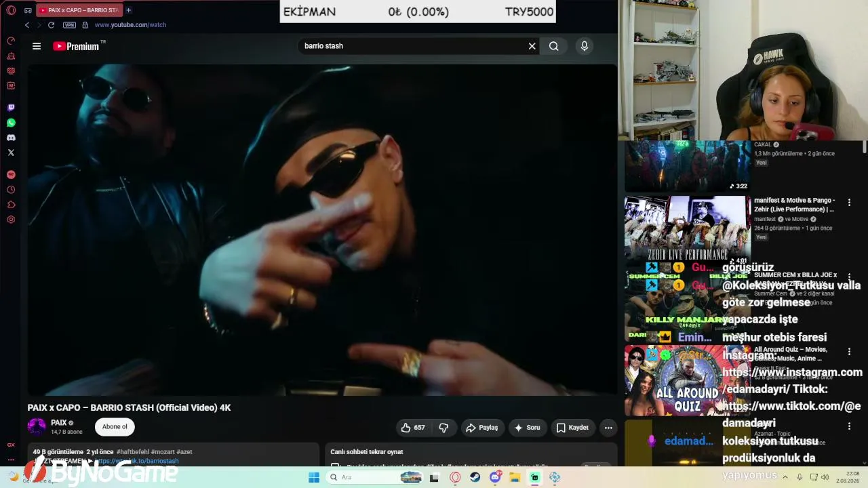Open GX Control speedometer icon in sidebar
868x488 pixels.
tap(11, 41)
